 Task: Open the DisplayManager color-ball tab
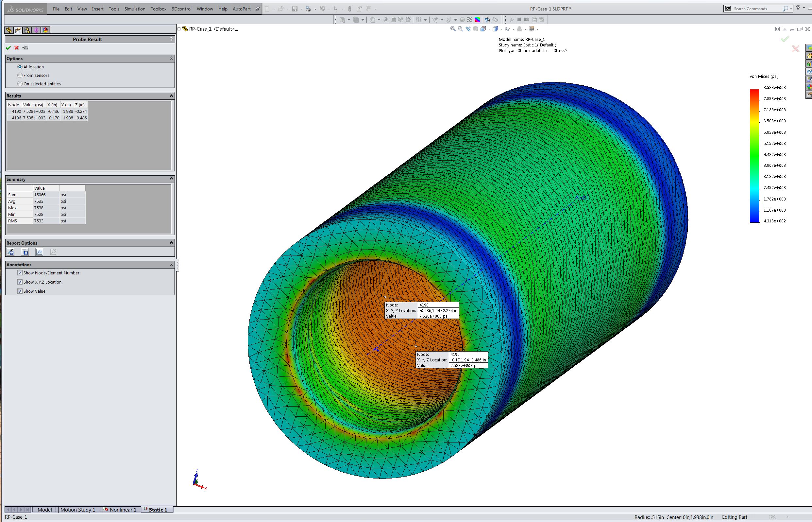[45, 30]
